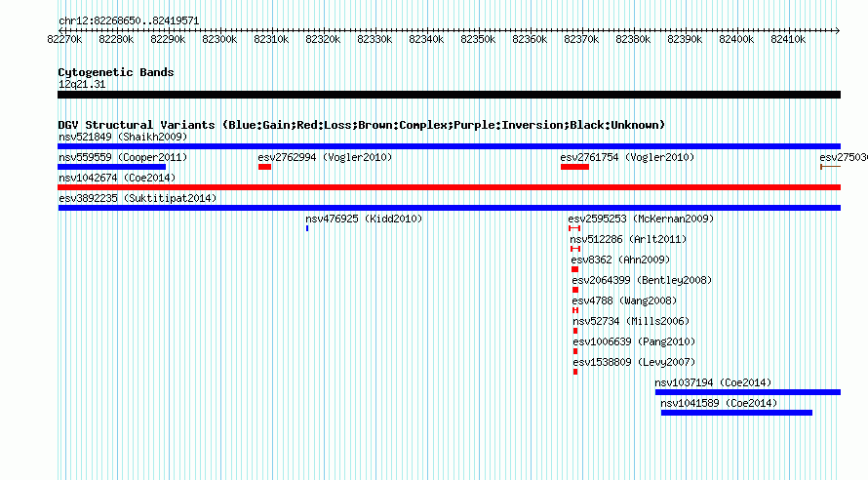
Task: Open esv4788 (Wang2008) variant label
Action: (624, 300)
